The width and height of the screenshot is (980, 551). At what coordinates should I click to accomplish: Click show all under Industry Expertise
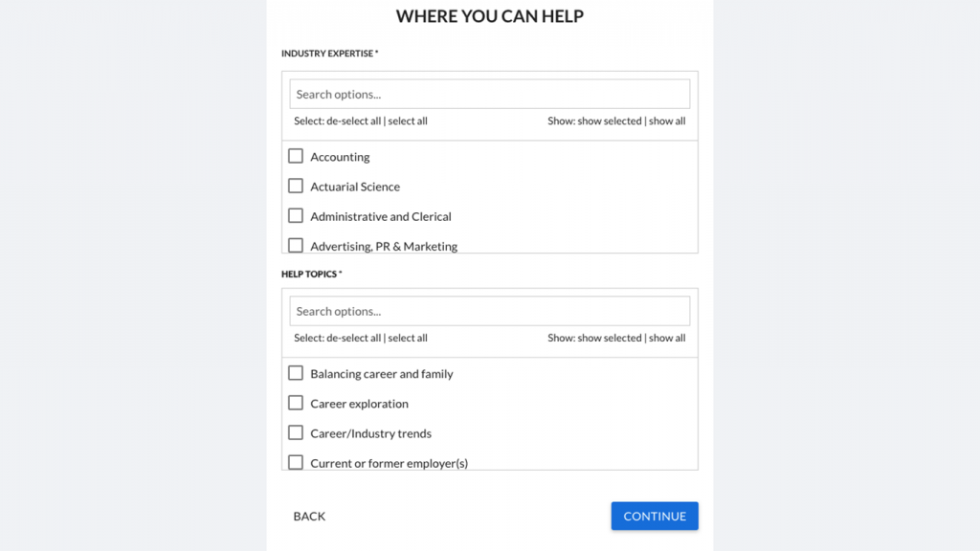[x=667, y=121]
